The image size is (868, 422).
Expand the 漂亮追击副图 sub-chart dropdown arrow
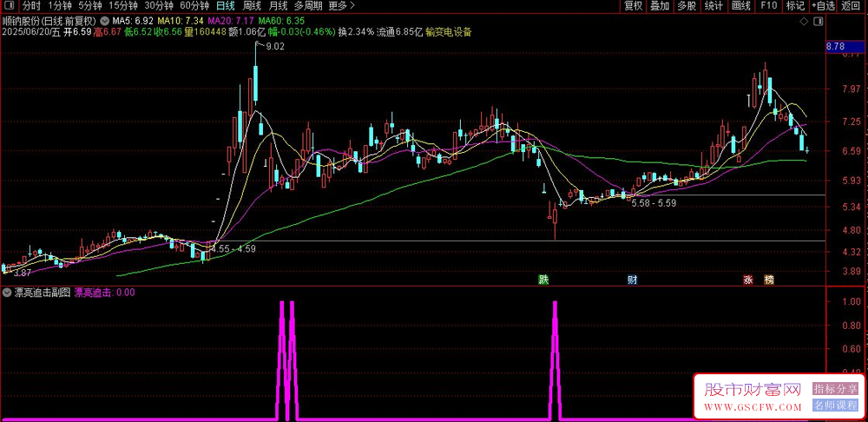[7, 292]
